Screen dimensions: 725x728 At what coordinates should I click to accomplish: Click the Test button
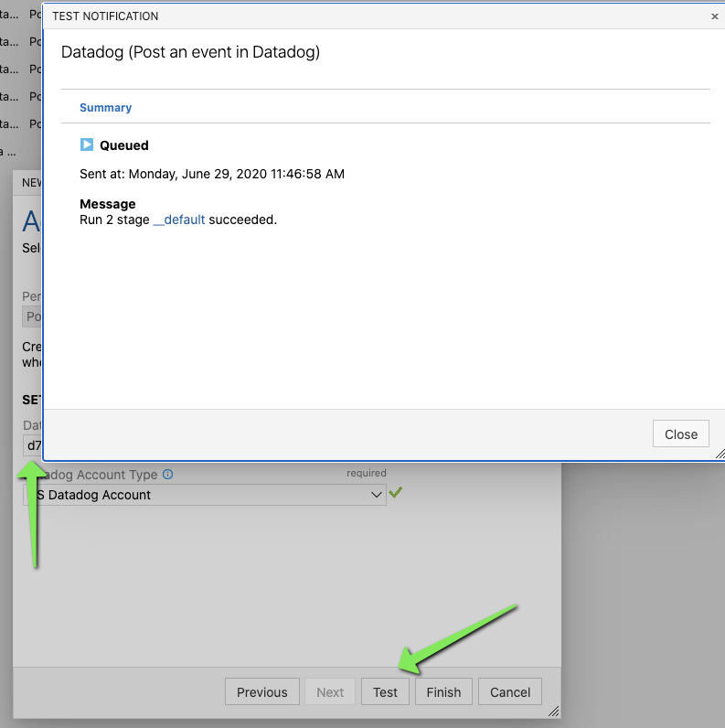(385, 691)
